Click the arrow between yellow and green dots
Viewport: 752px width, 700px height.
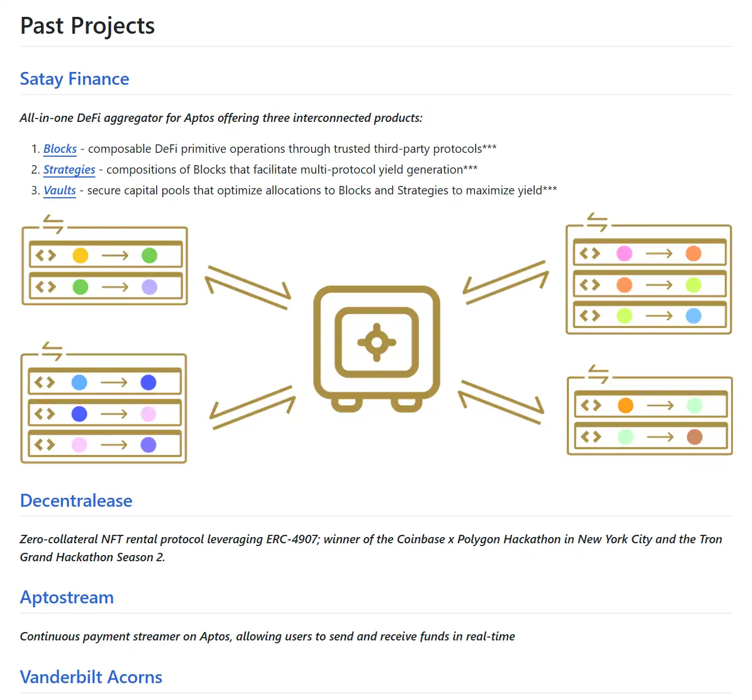(x=115, y=256)
